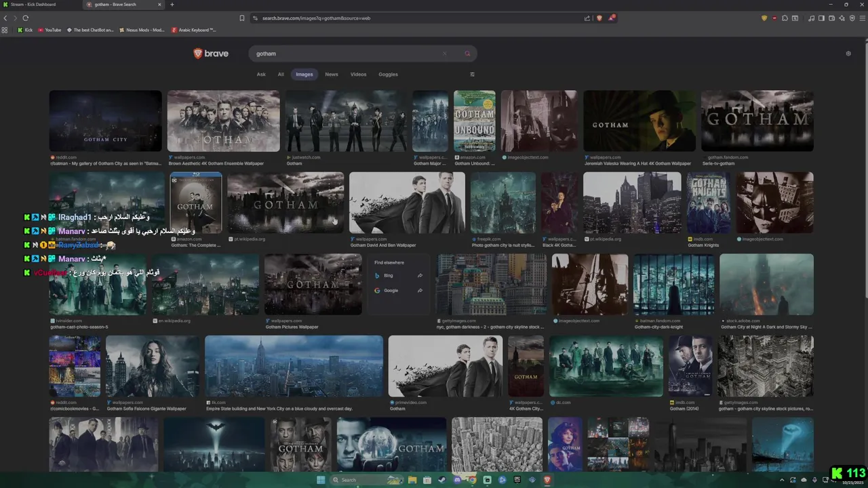Open Gotham-city-dark-knight image
Viewport: 868px width, 488px height.
coord(674,285)
